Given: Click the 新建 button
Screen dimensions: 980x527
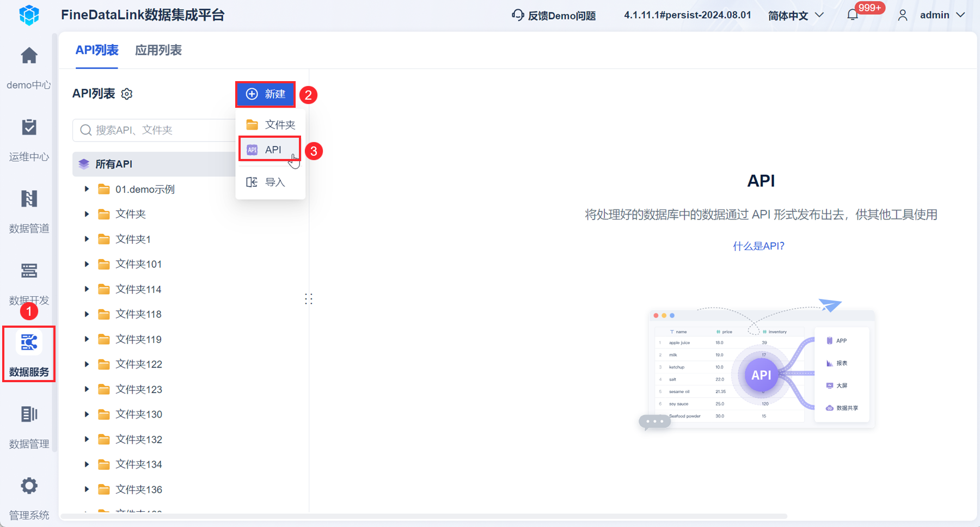Looking at the screenshot, I should click(x=266, y=94).
